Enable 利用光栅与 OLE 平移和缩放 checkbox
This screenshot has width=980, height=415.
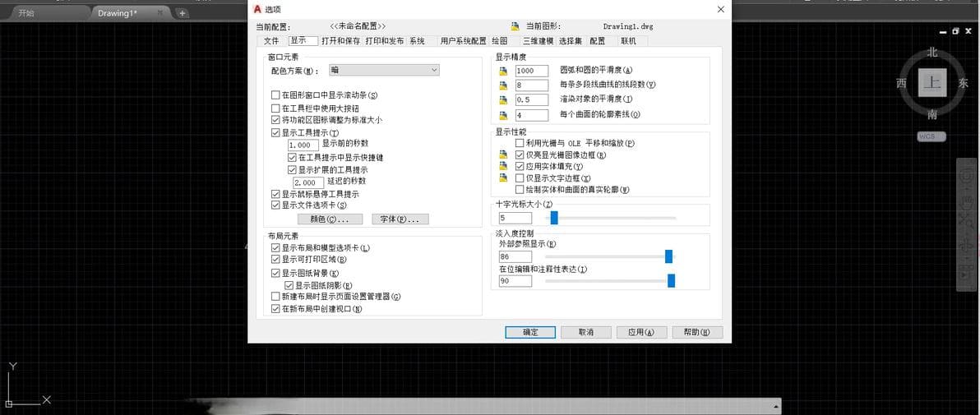(x=520, y=143)
